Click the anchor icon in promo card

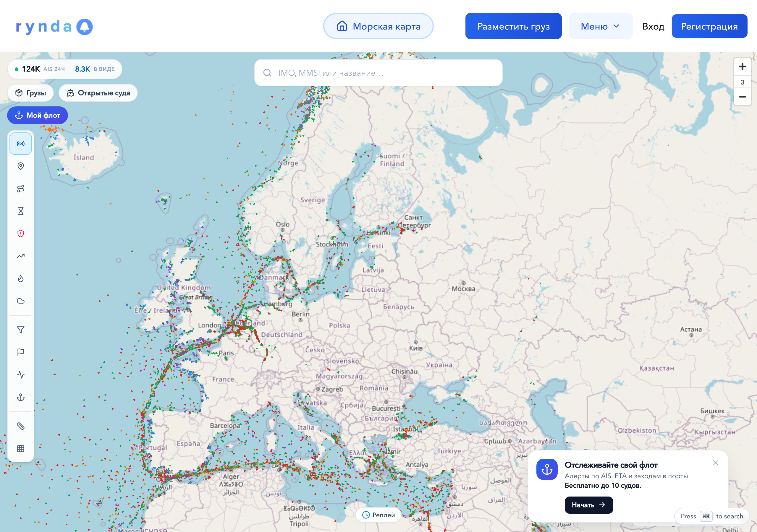pos(547,469)
